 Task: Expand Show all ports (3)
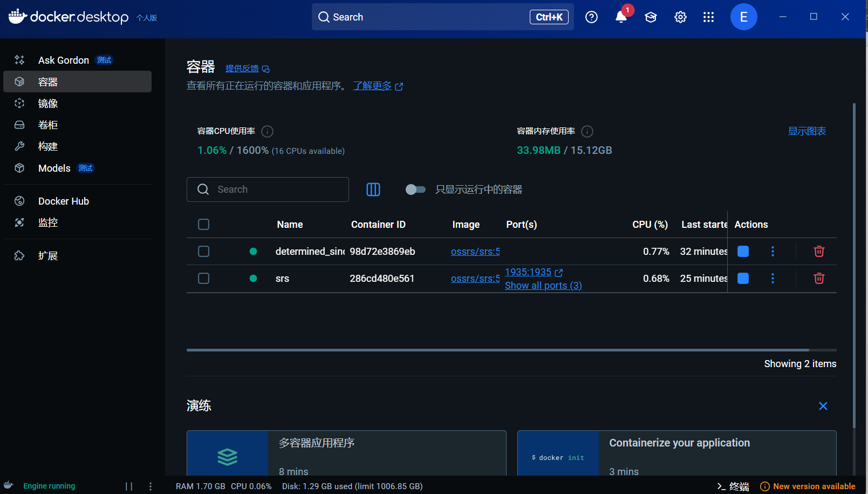click(x=543, y=285)
